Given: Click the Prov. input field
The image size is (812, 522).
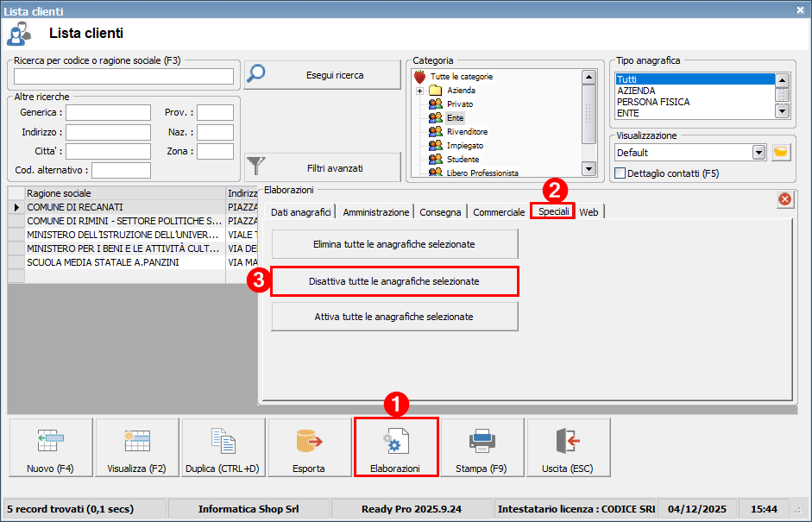Looking at the screenshot, I should (x=215, y=112).
